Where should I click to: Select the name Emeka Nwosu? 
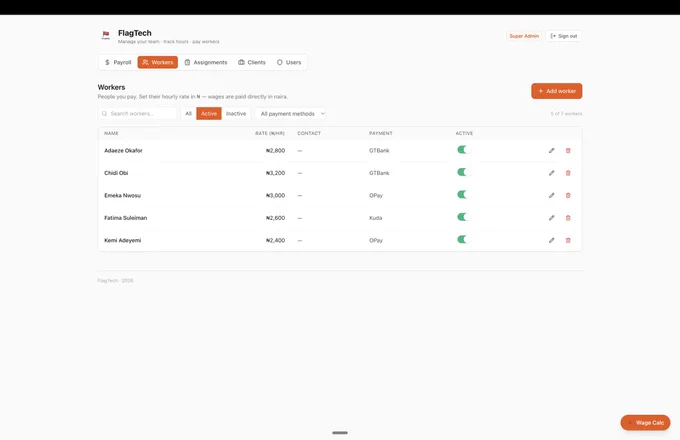pos(123,196)
